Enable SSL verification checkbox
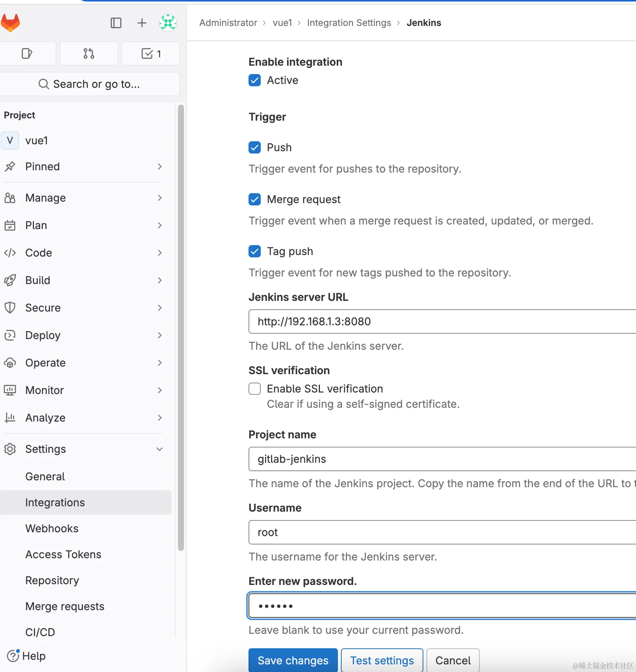Screen dimensions: 636x672 [x=255, y=389]
